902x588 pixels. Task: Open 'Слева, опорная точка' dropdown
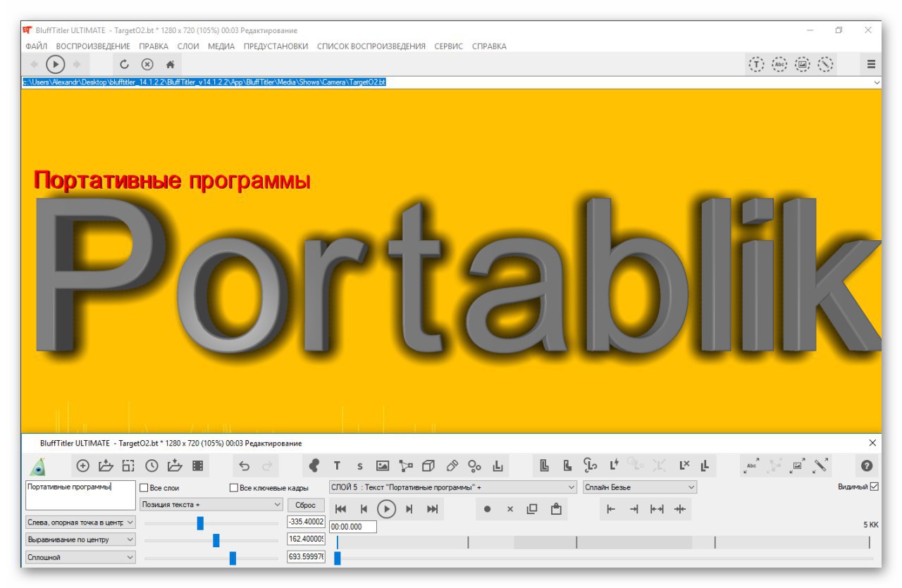click(80, 523)
